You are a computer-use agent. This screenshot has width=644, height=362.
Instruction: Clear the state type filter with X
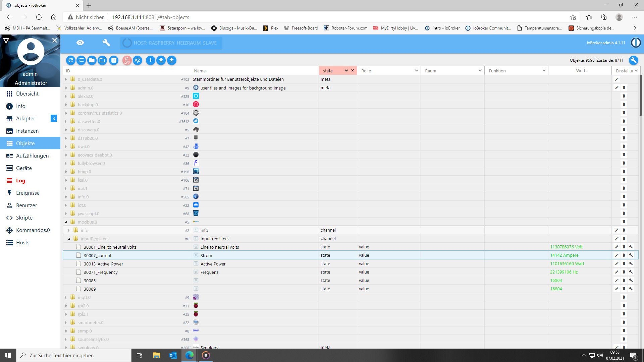tap(353, 70)
